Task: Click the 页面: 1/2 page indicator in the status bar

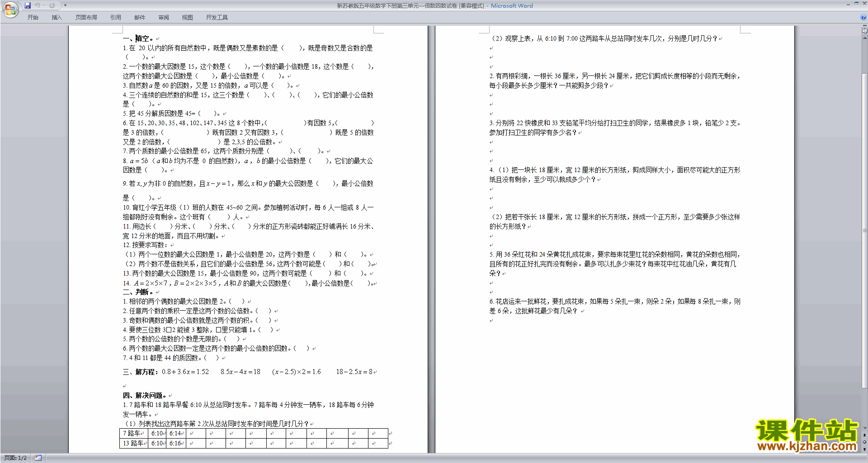Action: click(x=15, y=458)
